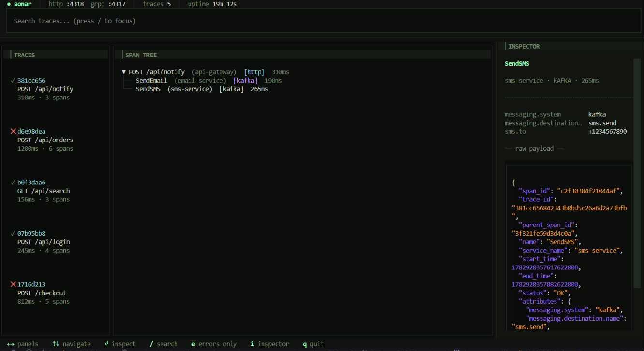
Task: Select trace POST /api/login
Action: (44, 242)
